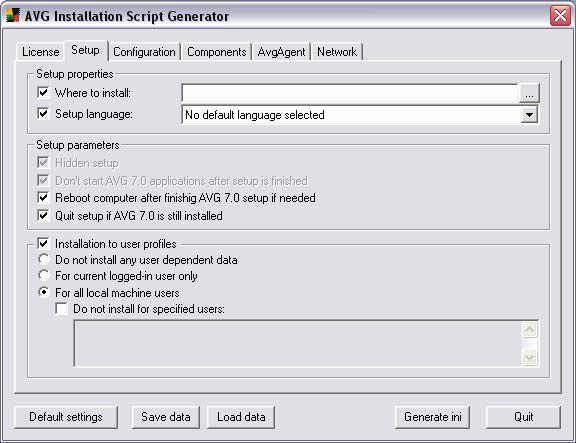Image resolution: width=576 pixels, height=443 pixels.
Task: Select the Setup tab
Action: coord(86,50)
